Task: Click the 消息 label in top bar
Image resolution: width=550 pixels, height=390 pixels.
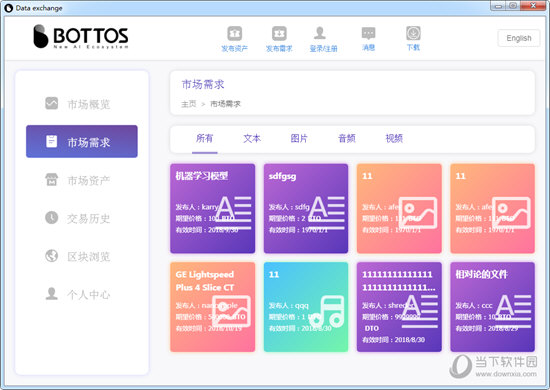Action: click(x=368, y=47)
